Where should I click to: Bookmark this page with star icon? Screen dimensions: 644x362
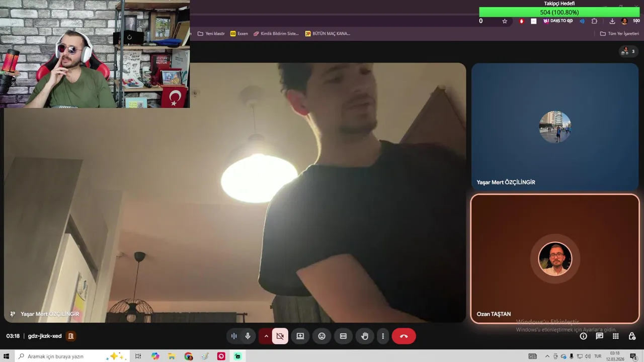[x=505, y=21]
